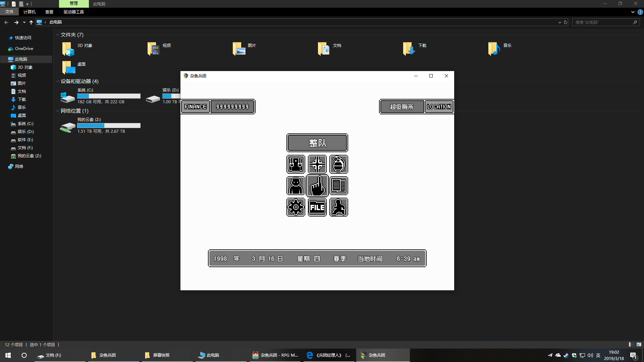Click the Explorer back arrow
The width and height of the screenshot is (644, 362).
6,22
